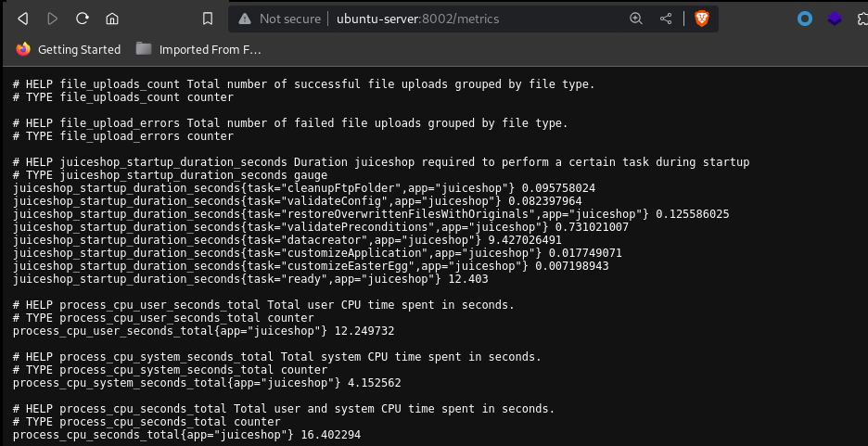868x446 pixels.
Task: Click the Not secure warning triangle
Action: point(245,19)
